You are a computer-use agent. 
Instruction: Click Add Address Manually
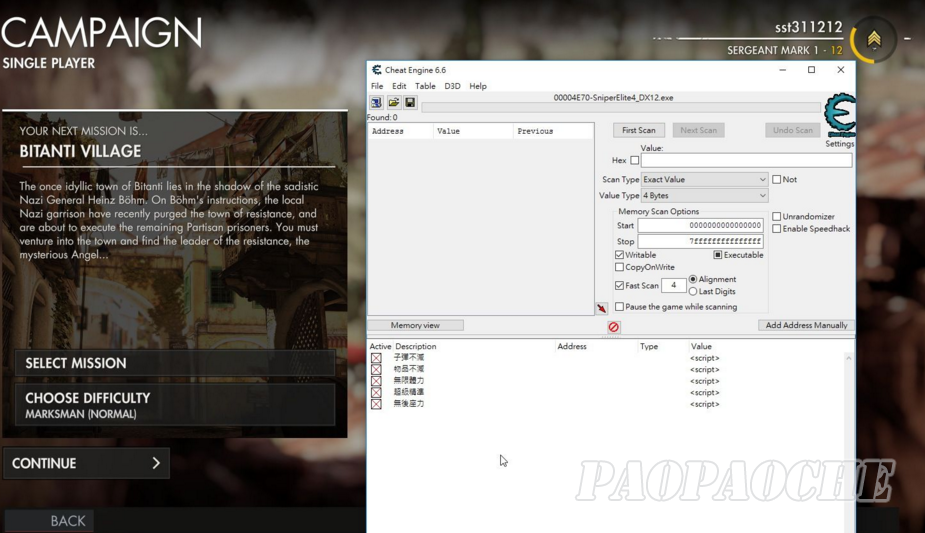[x=806, y=325]
